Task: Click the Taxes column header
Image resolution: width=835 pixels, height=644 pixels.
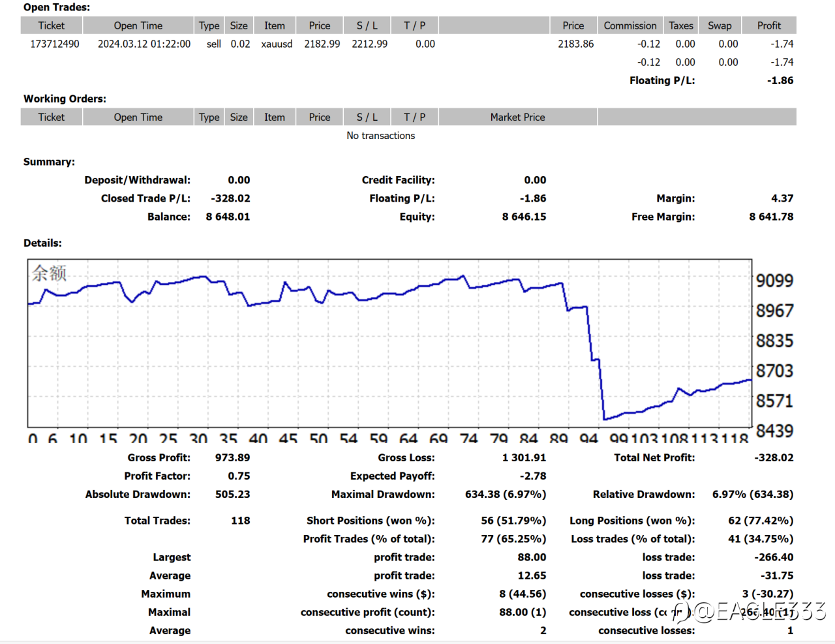Action: coord(680,25)
